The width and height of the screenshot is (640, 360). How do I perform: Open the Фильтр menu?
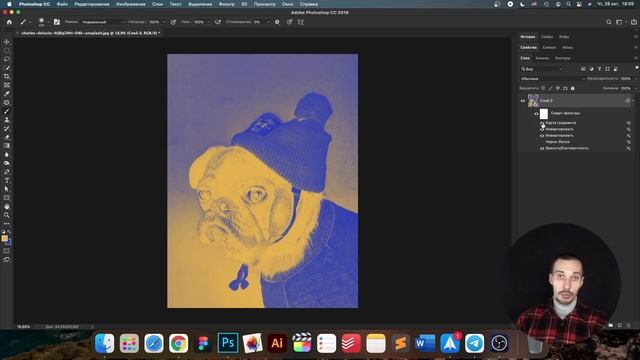[227, 4]
